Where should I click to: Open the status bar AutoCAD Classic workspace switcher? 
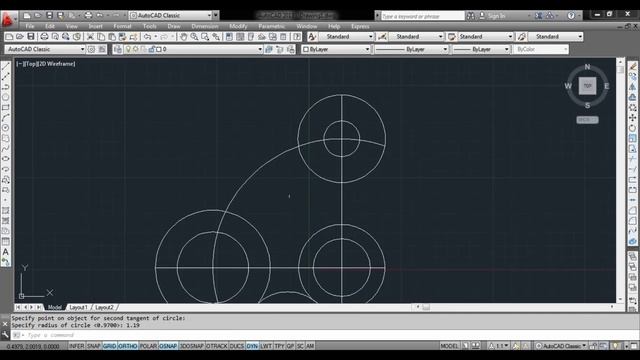click(562, 346)
